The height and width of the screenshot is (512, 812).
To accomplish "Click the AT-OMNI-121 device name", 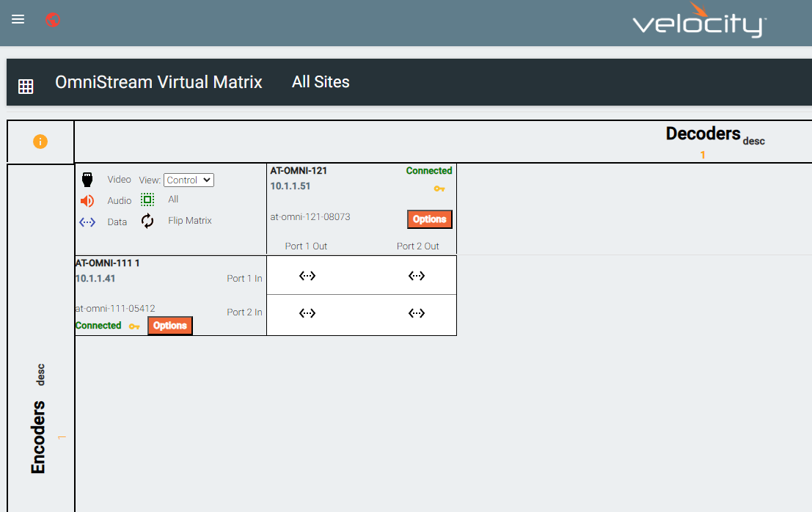I will click(x=299, y=170).
